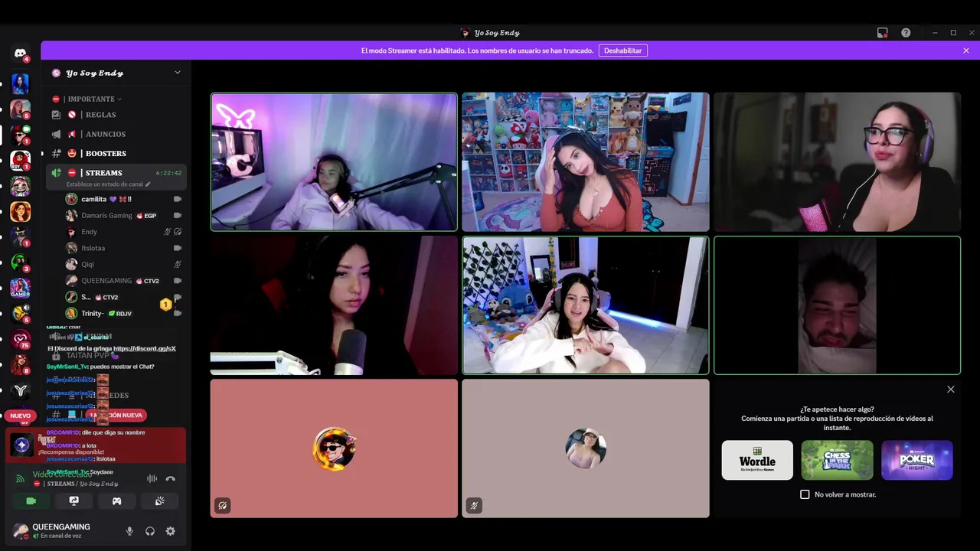Open the help question-mark icon
Screen dimensions: 980x551
[906, 33]
